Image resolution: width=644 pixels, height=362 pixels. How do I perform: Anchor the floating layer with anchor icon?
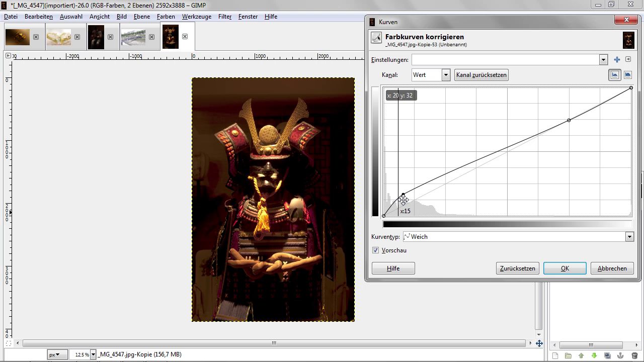pos(620,356)
